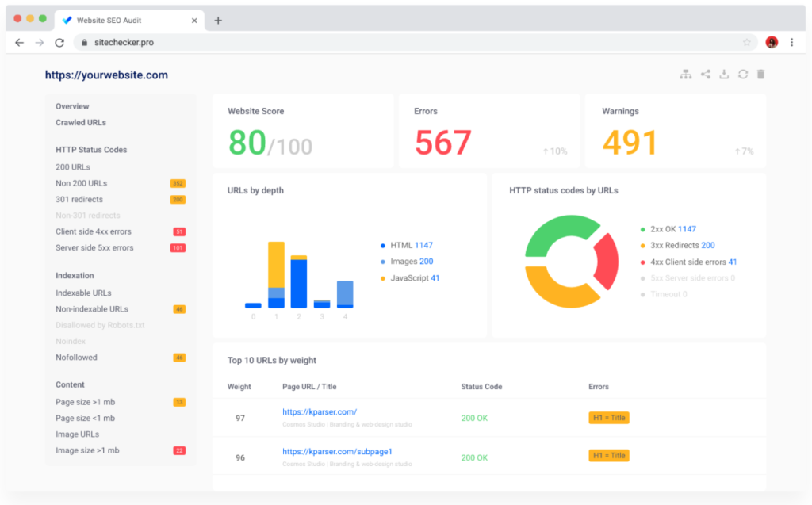The image size is (812, 505).
Task: Click the sitemap structure icon
Action: 686,75
